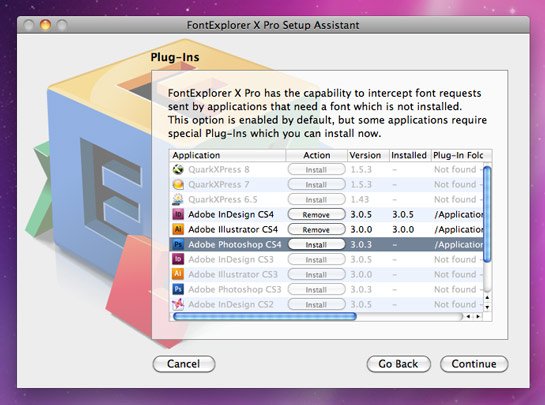Image resolution: width=545 pixels, height=405 pixels.
Task: Select the QuarkXPress 6.5 row name
Action: (223, 200)
